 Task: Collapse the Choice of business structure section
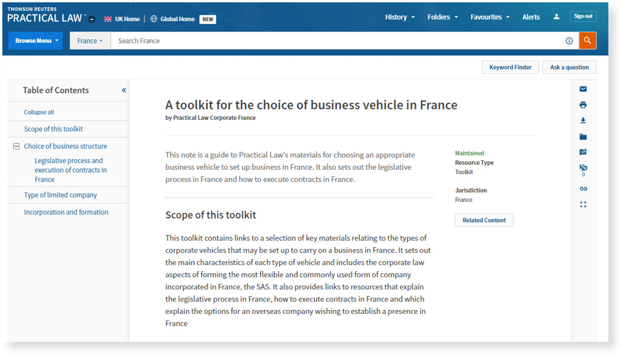point(16,146)
